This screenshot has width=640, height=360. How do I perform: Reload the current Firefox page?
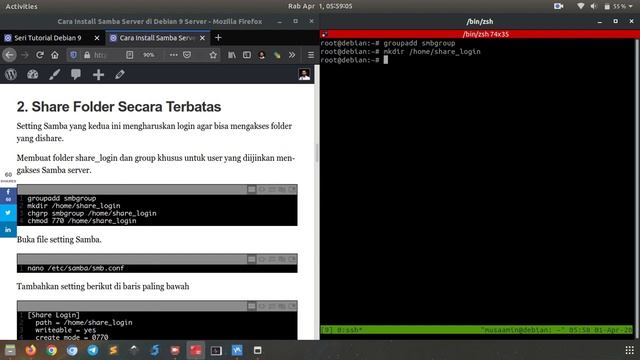point(40,55)
